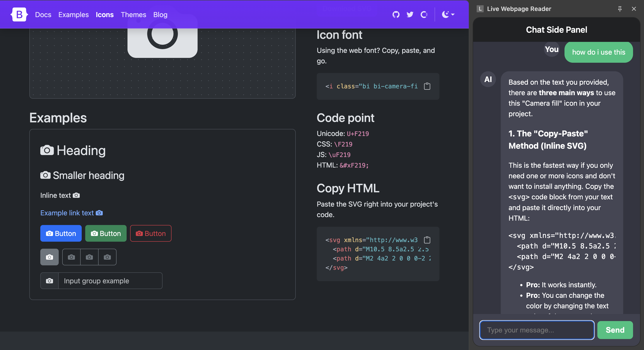Click the middle outlined camera group button
The image size is (644, 350).
[x=89, y=257]
